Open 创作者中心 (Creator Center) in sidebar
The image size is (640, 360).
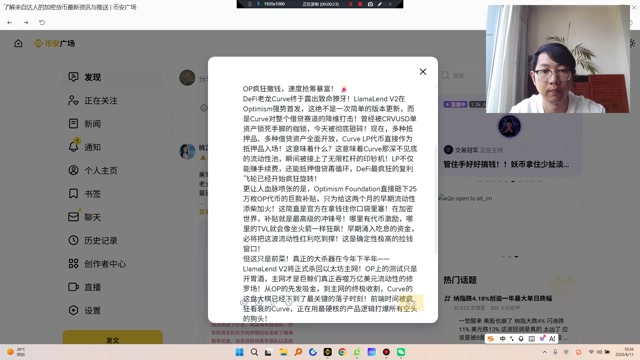(x=114, y=264)
